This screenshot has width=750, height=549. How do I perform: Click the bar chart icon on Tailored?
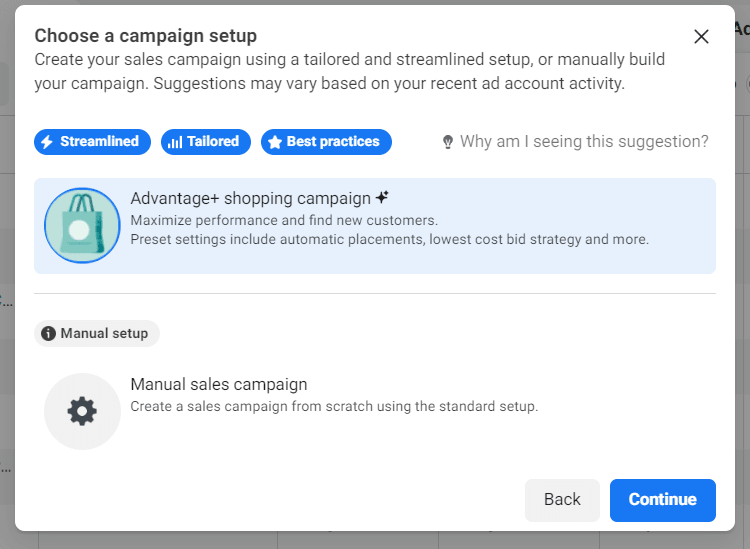pyautogui.click(x=175, y=142)
